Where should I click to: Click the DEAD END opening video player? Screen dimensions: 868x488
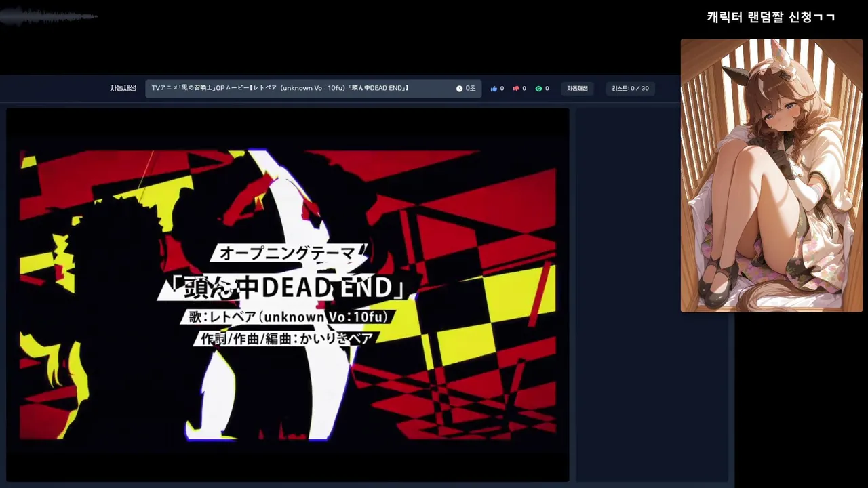(x=288, y=295)
